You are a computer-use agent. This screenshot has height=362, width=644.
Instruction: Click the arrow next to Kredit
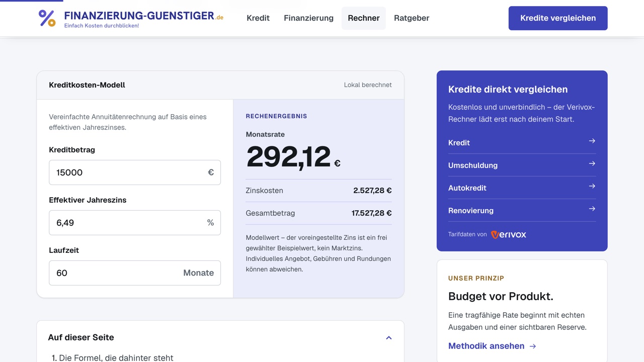tap(592, 141)
